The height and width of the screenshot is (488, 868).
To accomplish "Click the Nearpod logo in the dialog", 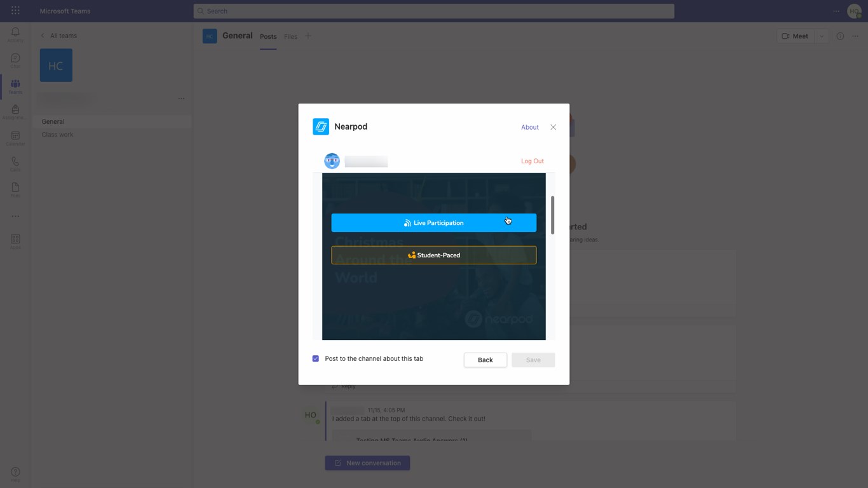I will [x=321, y=126].
